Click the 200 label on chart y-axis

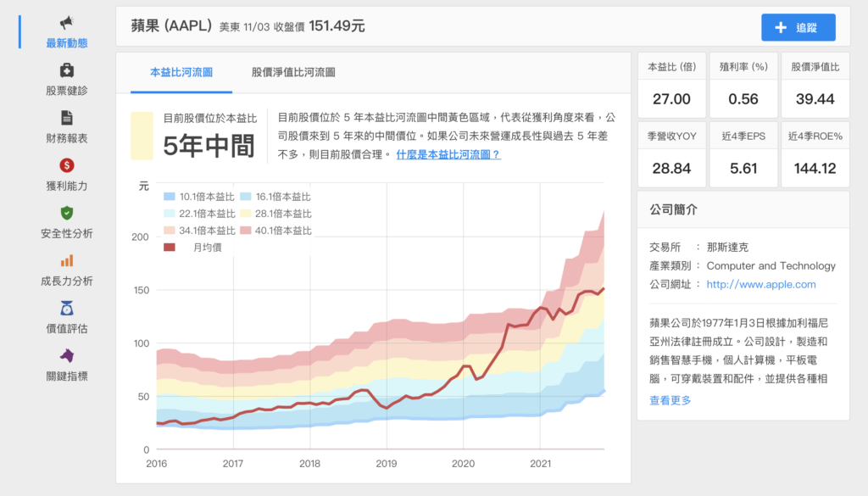click(x=140, y=237)
